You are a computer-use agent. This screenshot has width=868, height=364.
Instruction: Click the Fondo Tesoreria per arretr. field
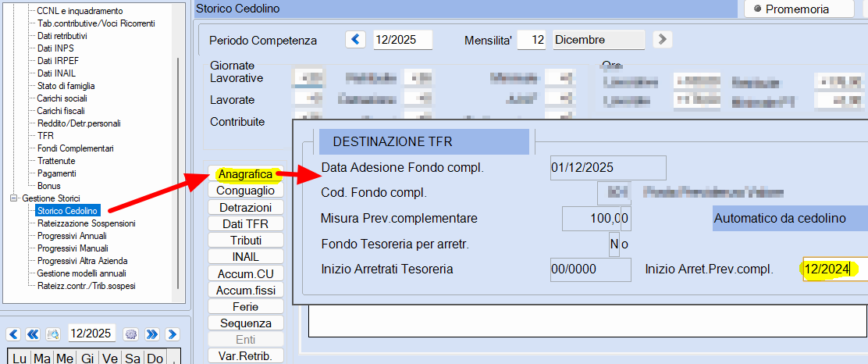(614, 244)
